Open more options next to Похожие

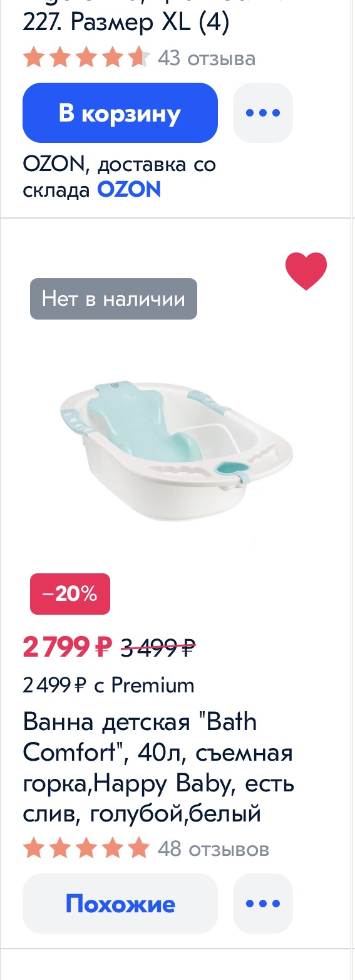pyautogui.click(x=263, y=904)
